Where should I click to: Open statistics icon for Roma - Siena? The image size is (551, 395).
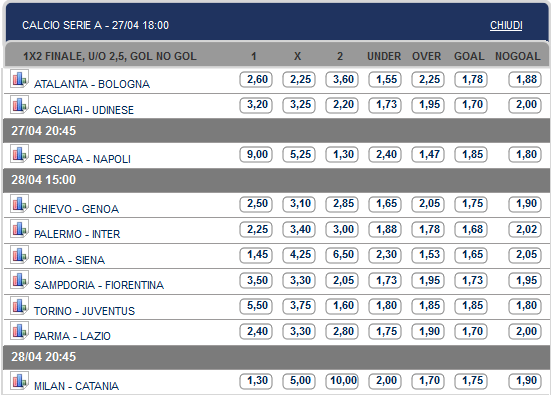(19, 254)
